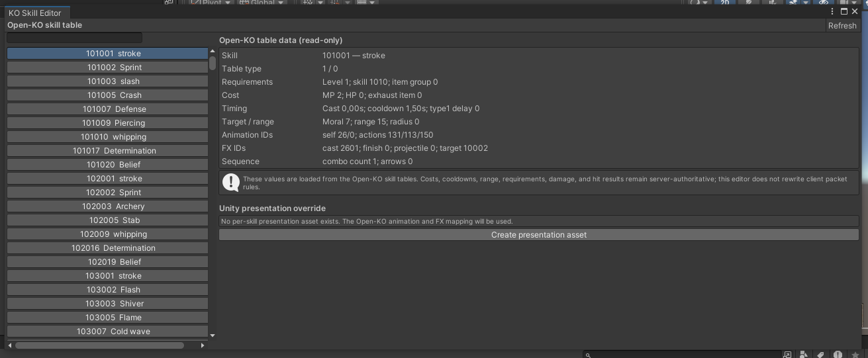The width and height of the screenshot is (868, 358).
Task: Select the 101010 whipping row
Action: coord(107,137)
